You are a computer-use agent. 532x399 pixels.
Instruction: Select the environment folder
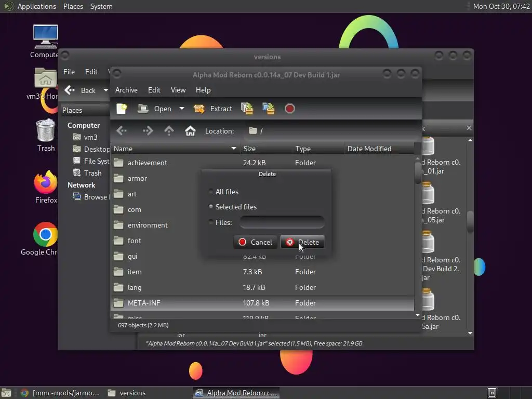pyautogui.click(x=147, y=225)
